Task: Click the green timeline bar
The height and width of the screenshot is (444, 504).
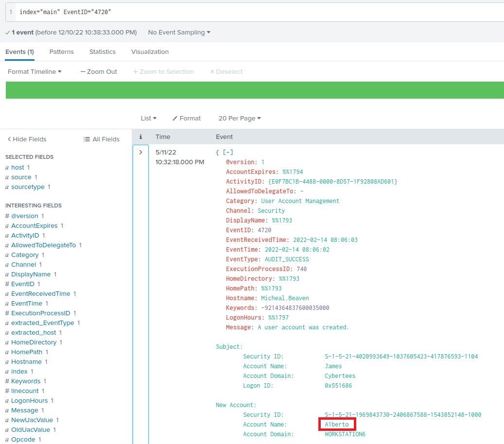Action: (x=252, y=90)
